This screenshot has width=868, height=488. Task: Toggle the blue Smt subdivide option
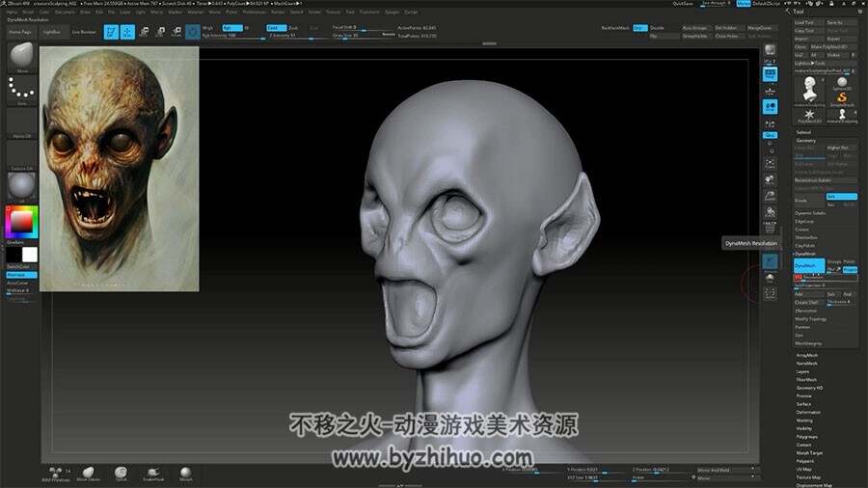coord(841,197)
